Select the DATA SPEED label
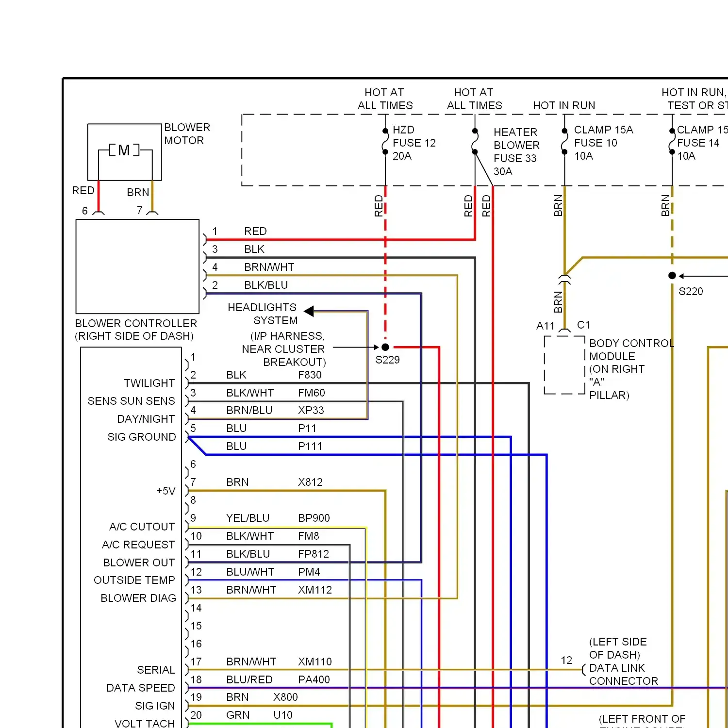The height and width of the screenshot is (728, 728). (141, 688)
